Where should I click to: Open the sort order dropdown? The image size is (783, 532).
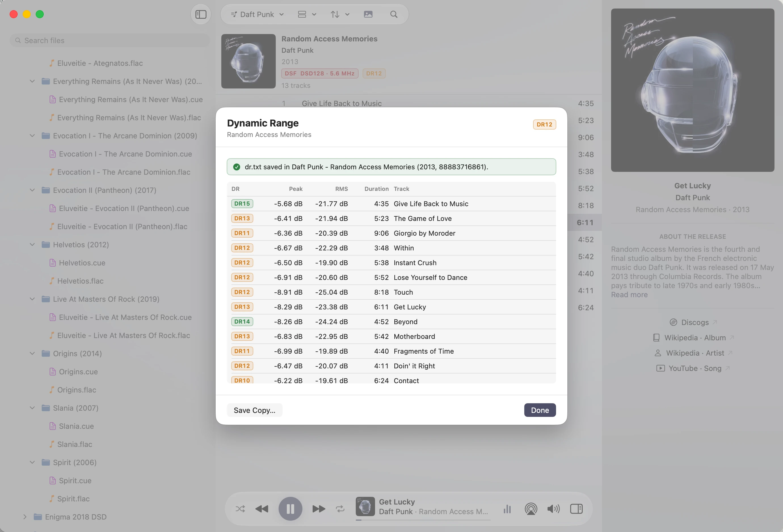(340, 14)
